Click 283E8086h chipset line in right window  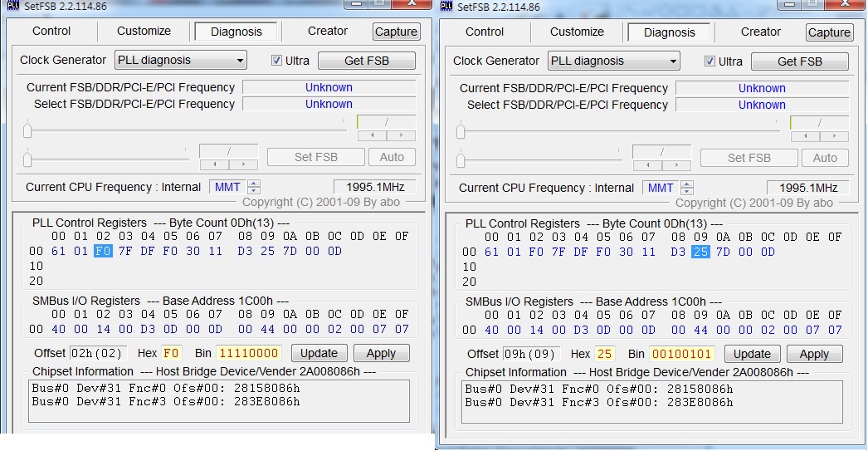[x=598, y=402]
